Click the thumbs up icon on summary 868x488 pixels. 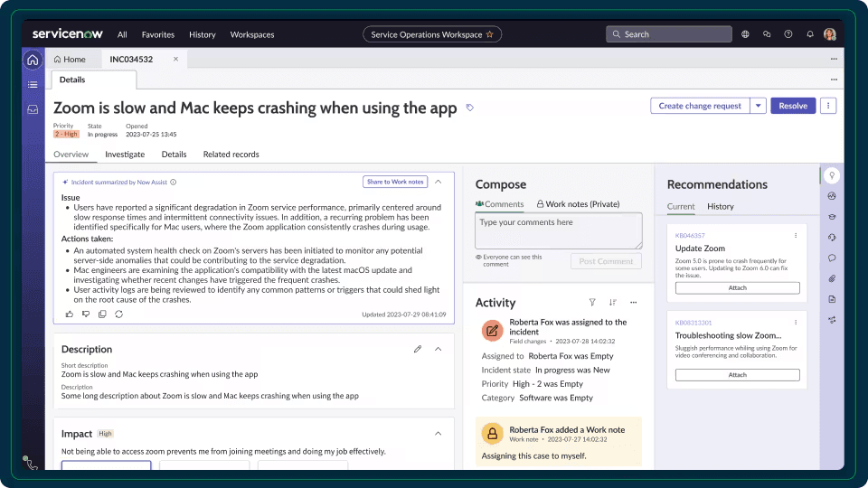click(x=70, y=314)
